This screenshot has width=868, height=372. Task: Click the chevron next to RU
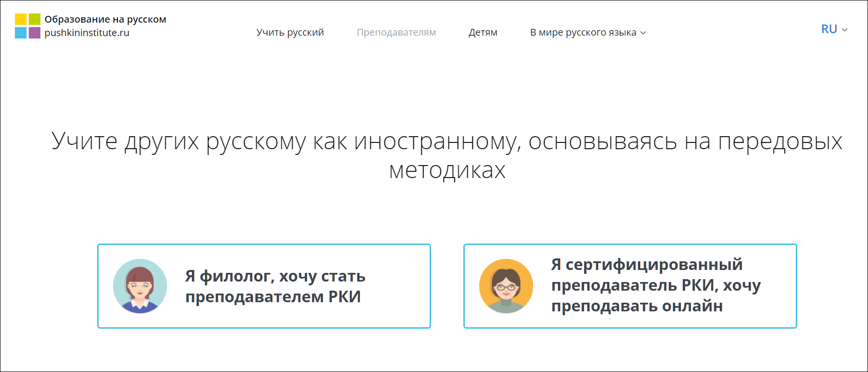tap(844, 30)
